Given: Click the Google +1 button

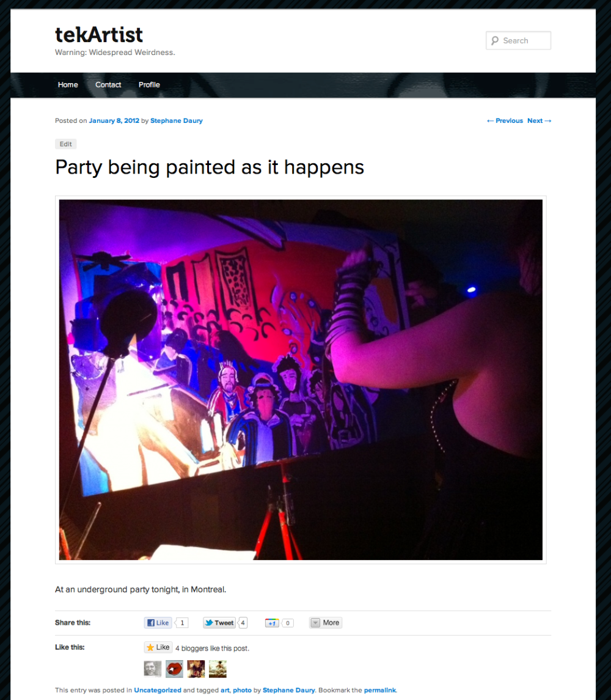Looking at the screenshot, I should point(272,623).
